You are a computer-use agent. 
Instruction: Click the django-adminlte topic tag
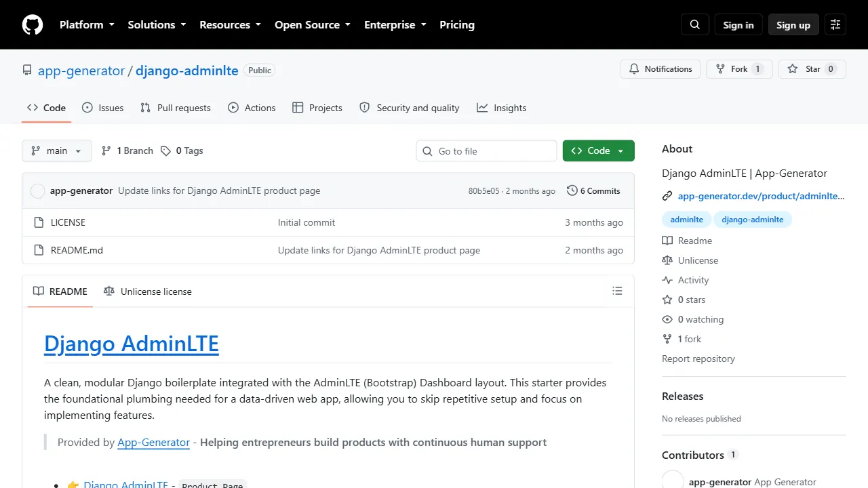tap(753, 220)
